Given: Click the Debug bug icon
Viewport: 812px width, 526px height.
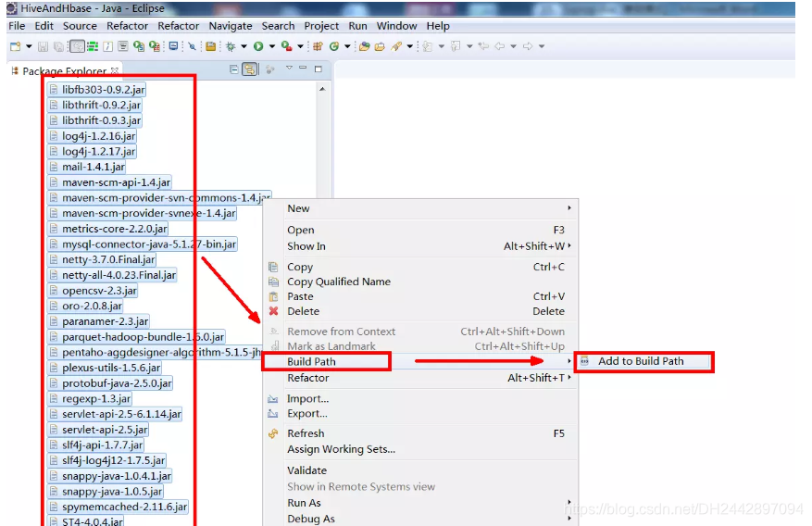Looking at the screenshot, I should click(231, 46).
